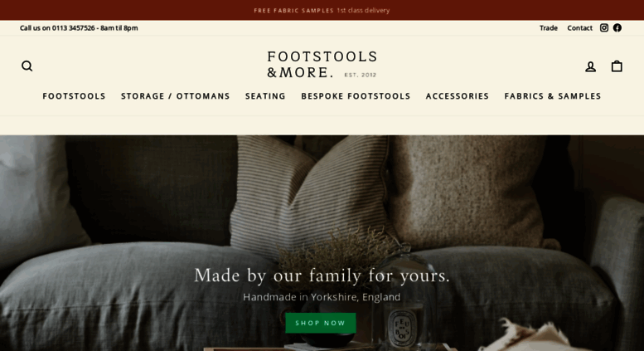644x351 pixels.
Task: Click the 'Made by our family' headline
Action: [x=322, y=275]
